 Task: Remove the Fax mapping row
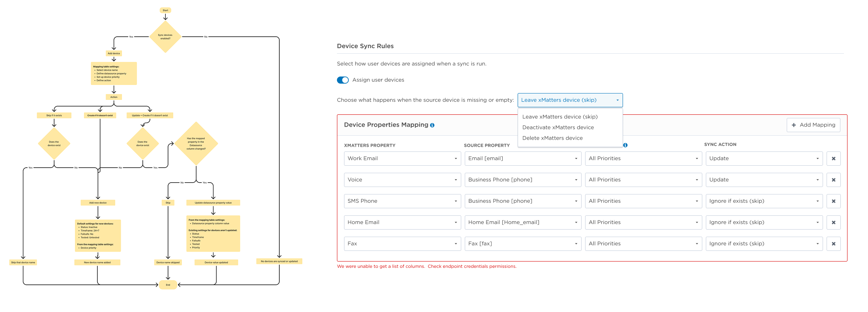833,244
